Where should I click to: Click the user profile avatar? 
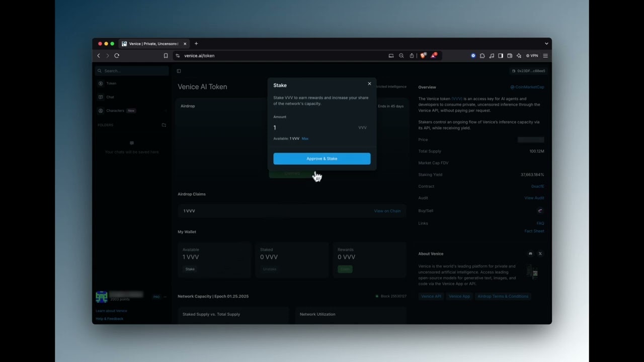coord(102,297)
